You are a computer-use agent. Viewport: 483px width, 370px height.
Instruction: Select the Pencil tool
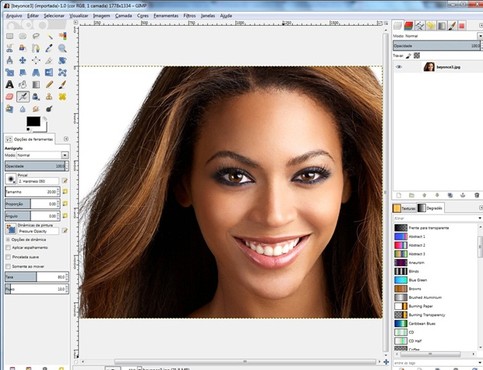tap(49, 84)
